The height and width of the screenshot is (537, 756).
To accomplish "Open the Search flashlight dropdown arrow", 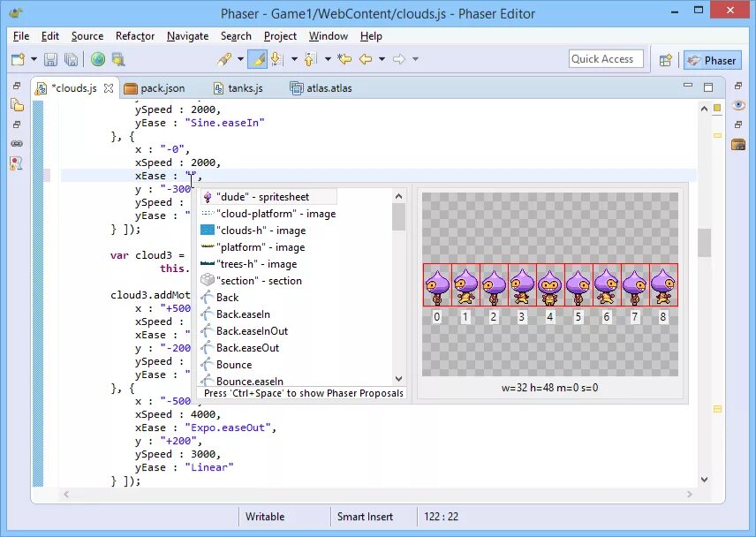I will coord(240,59).
